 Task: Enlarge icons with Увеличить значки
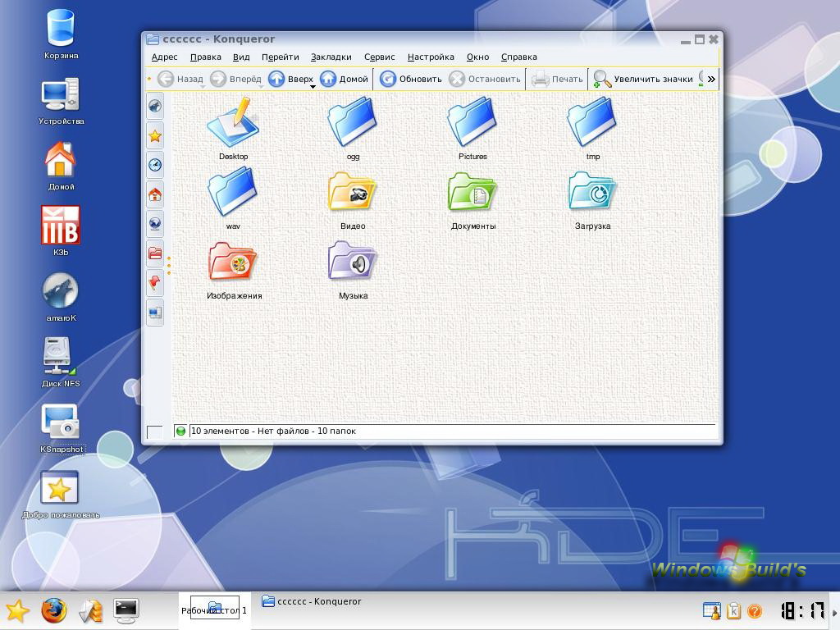tap(643, 80)
